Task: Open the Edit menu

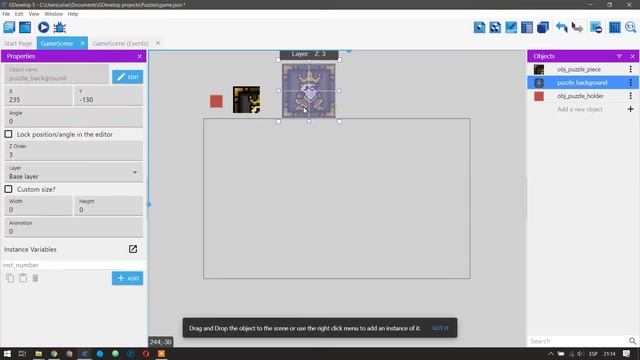Action: (19, 14)
